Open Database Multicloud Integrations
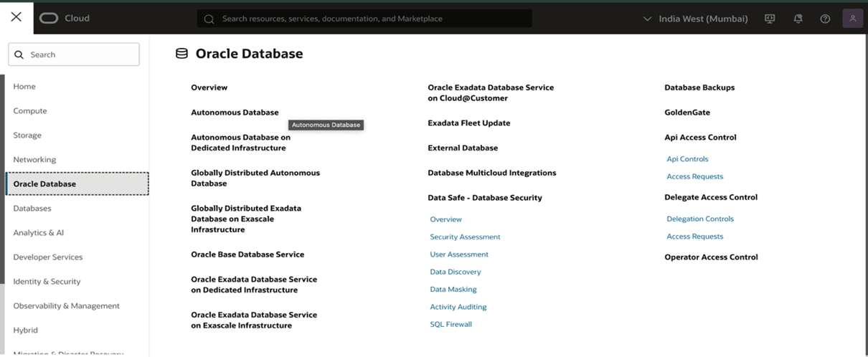The width and height of the screenshot is (868, 357). click(492, 173)
